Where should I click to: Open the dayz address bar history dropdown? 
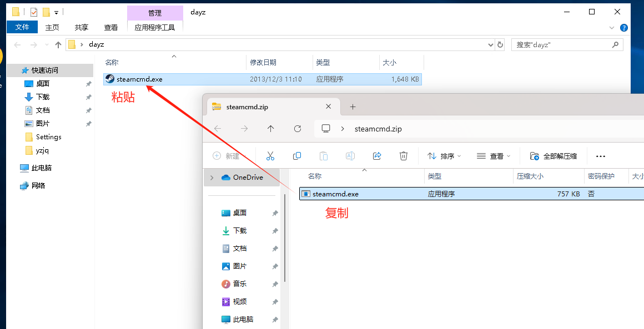[490, 45]
